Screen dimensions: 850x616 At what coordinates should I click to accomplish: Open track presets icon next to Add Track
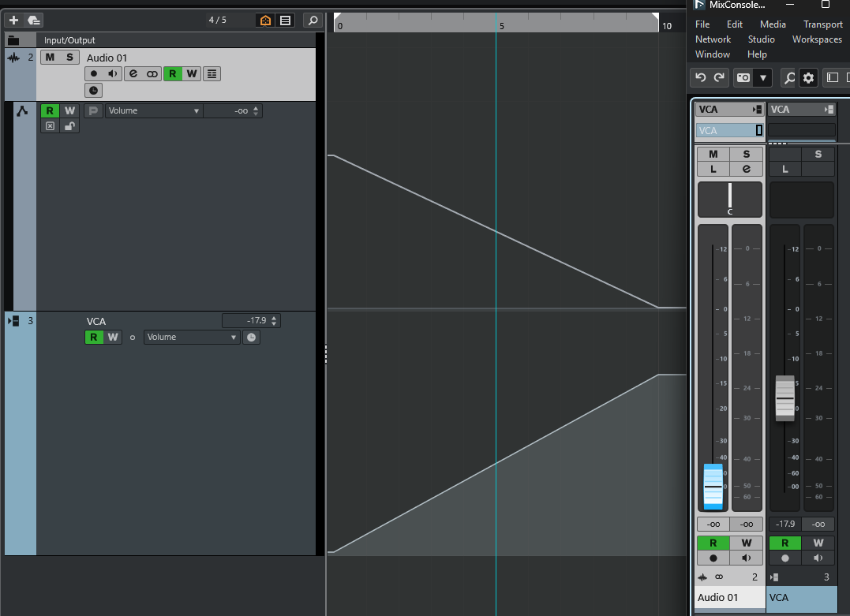[x=34, y=20]
